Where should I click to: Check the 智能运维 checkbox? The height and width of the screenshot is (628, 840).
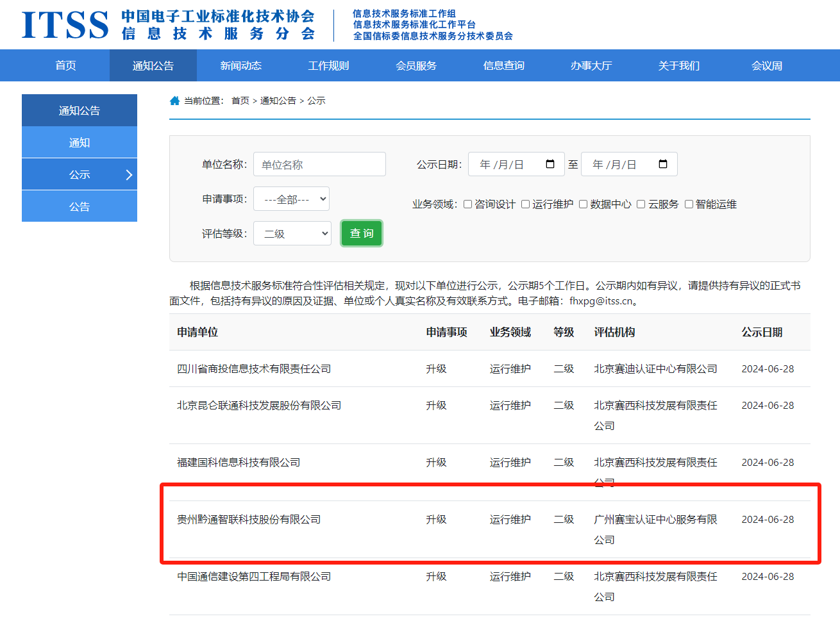coord(689,204)
